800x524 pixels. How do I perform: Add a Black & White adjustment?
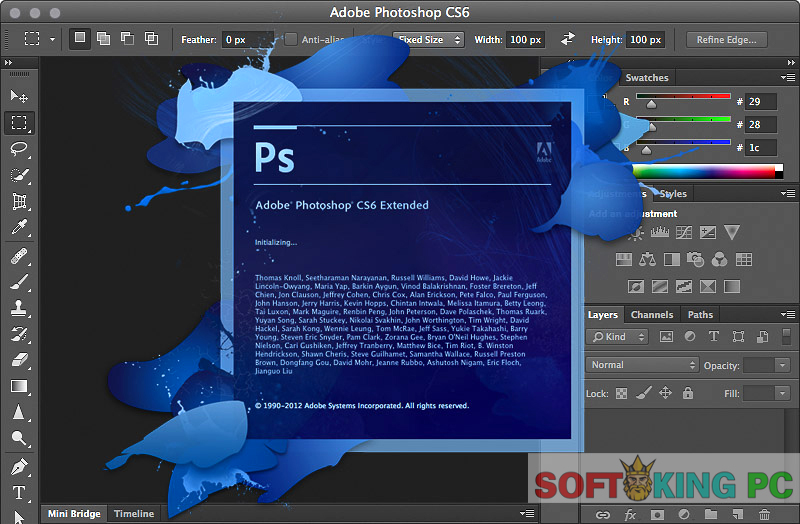[x=671, y=259]
